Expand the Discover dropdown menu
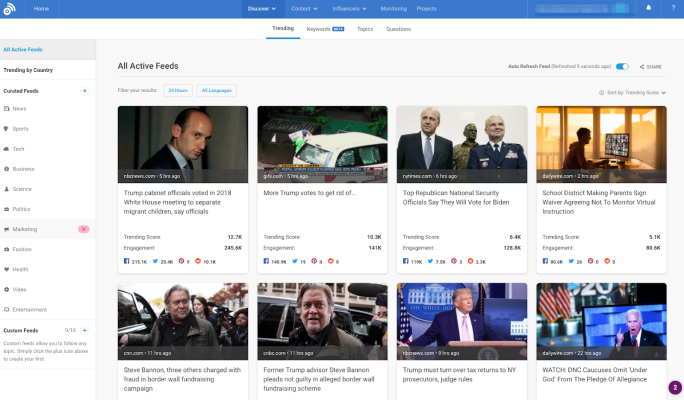This screenshot has height=400, width=684. [x=261, y=8]
